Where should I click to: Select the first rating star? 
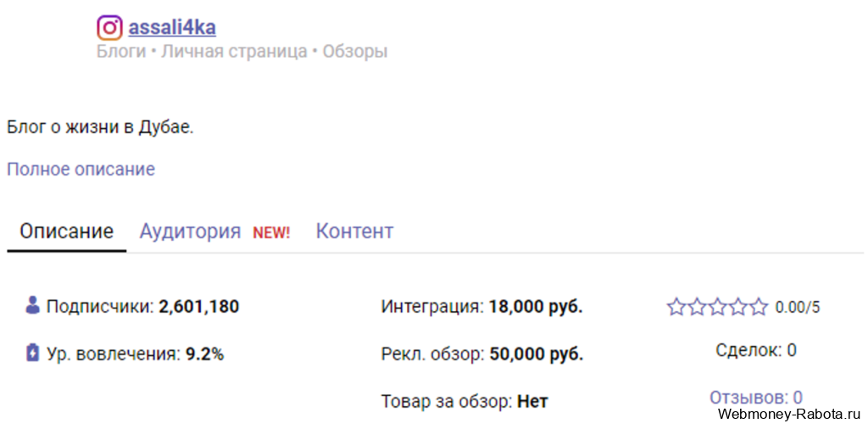click(x=676, y=307)
